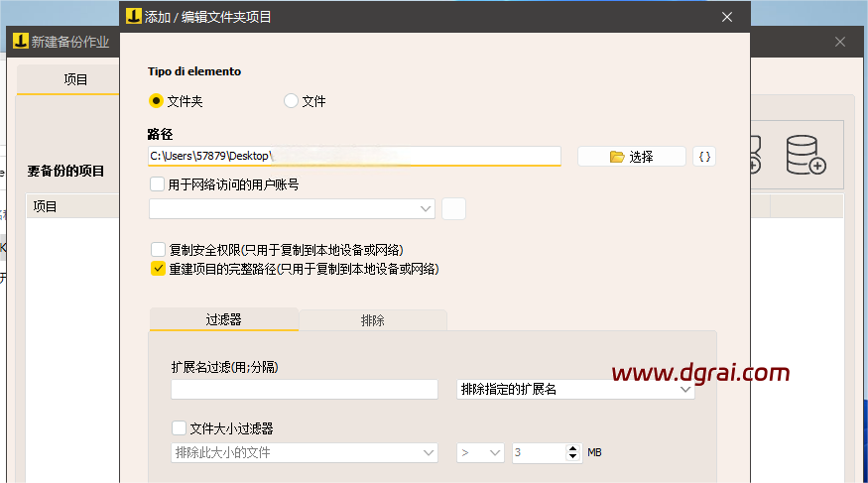
Task: Click the 扩展名过滤 text field
Action: pos(304,390)
